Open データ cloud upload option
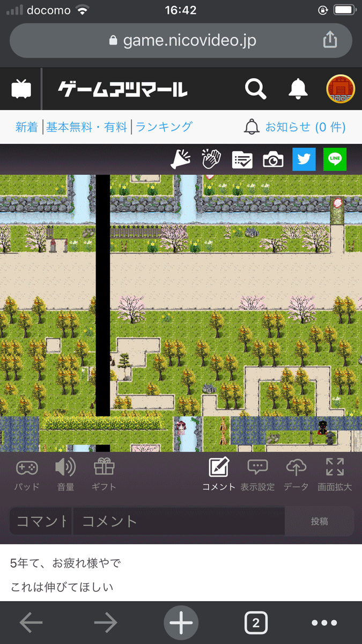The height and width of the screenshot is (644, 362). click(296, 475)
